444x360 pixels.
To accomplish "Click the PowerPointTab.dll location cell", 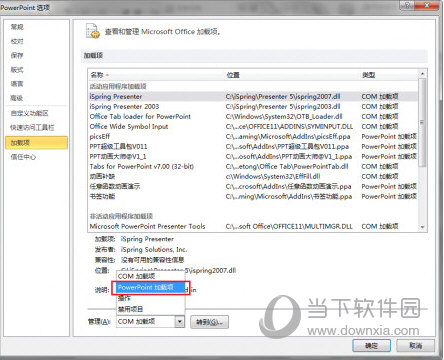I will 287,166.
